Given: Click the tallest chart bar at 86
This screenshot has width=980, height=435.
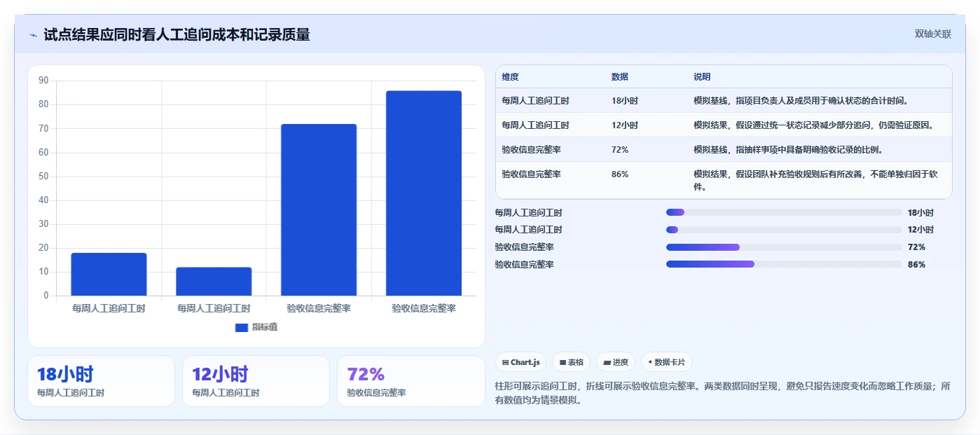Looking at the screenshot, I should [424, 193].
